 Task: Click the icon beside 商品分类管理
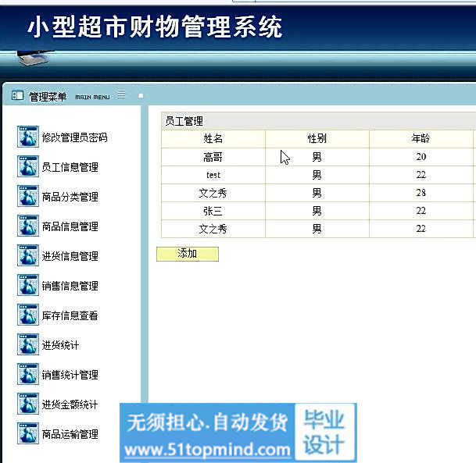[x=28, y=196]
